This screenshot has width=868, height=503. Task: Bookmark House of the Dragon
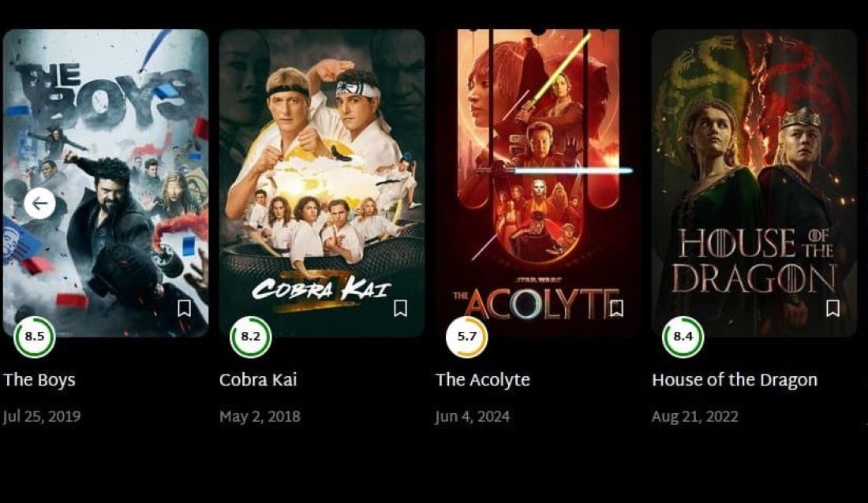(832, 308)
